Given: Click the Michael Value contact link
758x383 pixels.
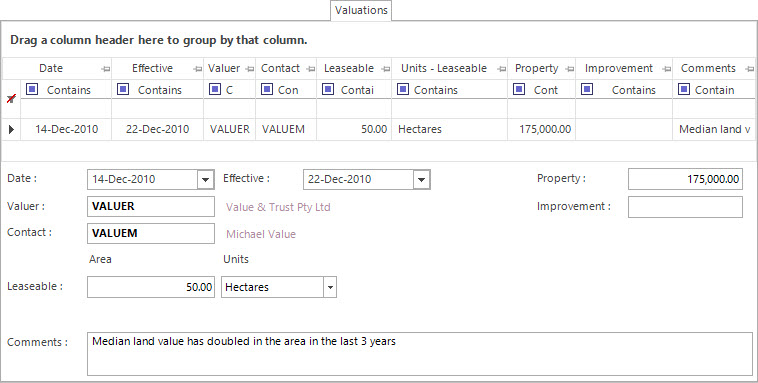Looking at the screenshot, I should 261,234.
